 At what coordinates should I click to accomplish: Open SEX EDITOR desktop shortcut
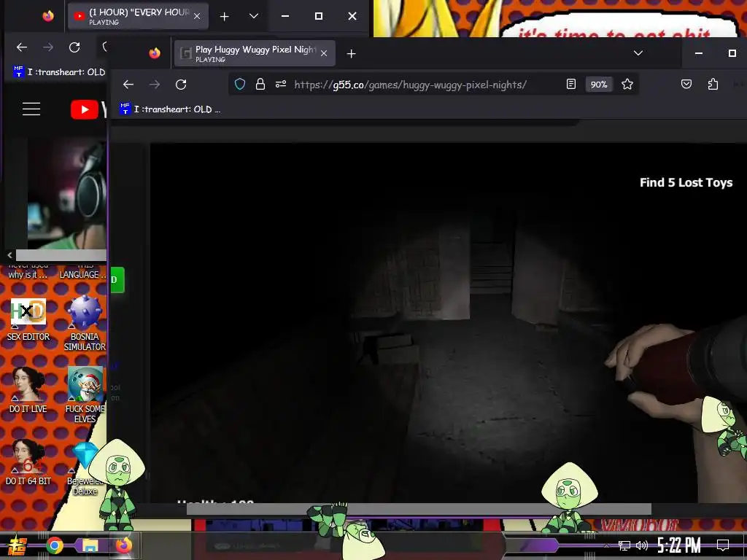coord(28,319)
